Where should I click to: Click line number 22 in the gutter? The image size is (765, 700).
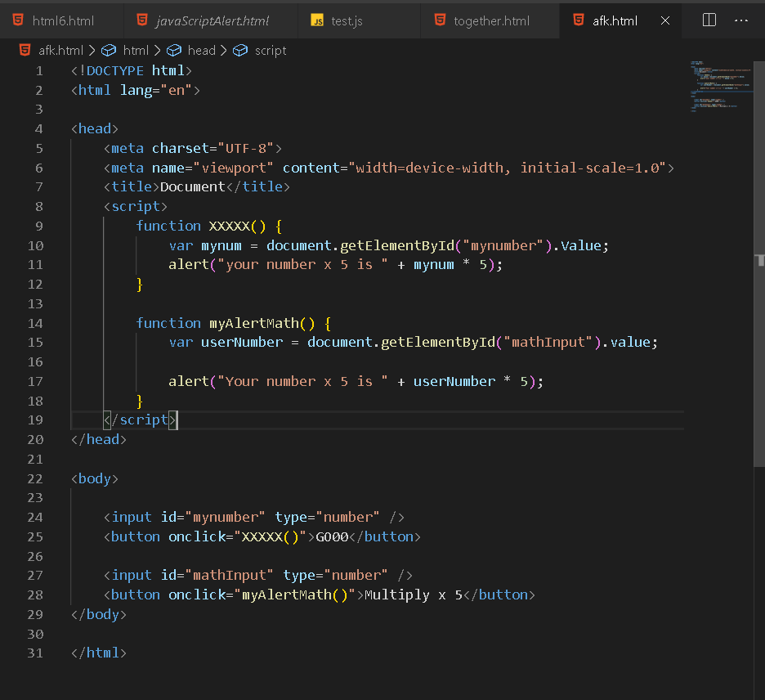tap(35, 478)
